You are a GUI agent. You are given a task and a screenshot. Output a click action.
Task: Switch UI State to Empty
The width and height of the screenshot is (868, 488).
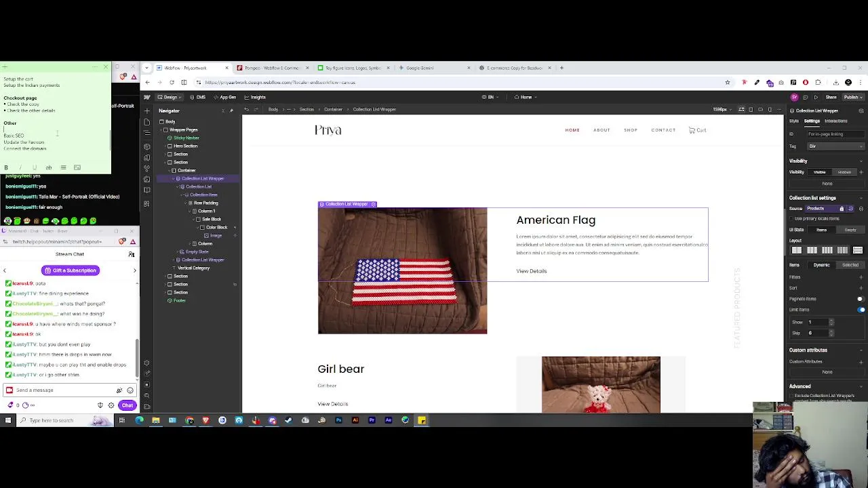[x=850, y=230]
